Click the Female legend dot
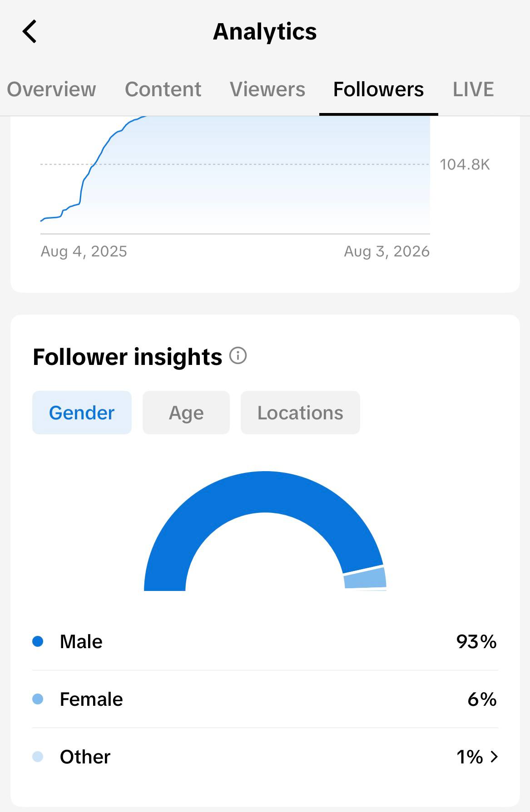This screenshot has height=812, width=530. pyautogui.click(x=38, y=699)
